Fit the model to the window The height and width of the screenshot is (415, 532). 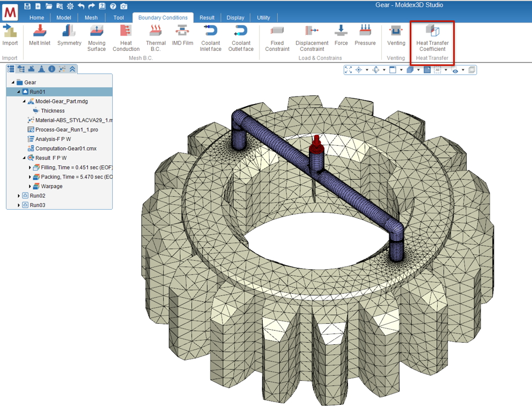pos(349,70)
